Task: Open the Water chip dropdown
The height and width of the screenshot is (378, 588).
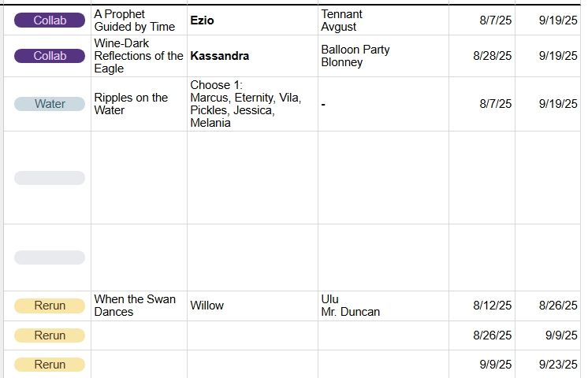Action: (49, 104)
